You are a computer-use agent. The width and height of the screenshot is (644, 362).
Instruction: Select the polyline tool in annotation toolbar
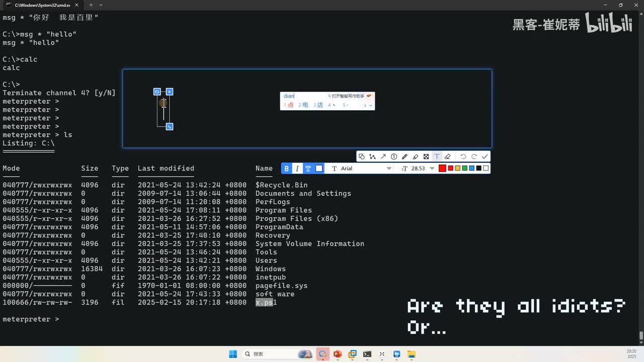(x=372, y=157)
